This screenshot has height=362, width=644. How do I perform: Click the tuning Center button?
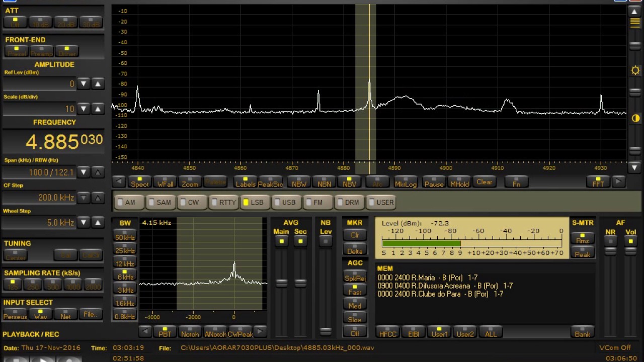16,255
